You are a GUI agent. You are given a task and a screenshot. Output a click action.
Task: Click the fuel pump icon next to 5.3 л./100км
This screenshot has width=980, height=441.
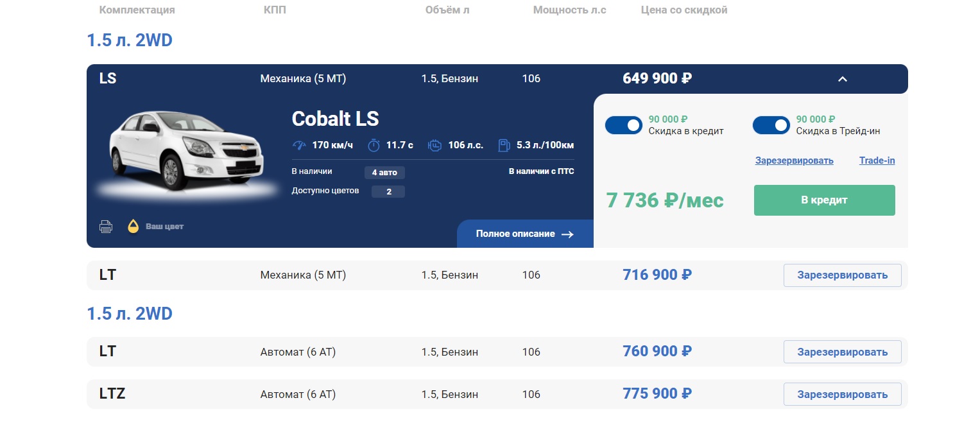[x=504, y=145]
